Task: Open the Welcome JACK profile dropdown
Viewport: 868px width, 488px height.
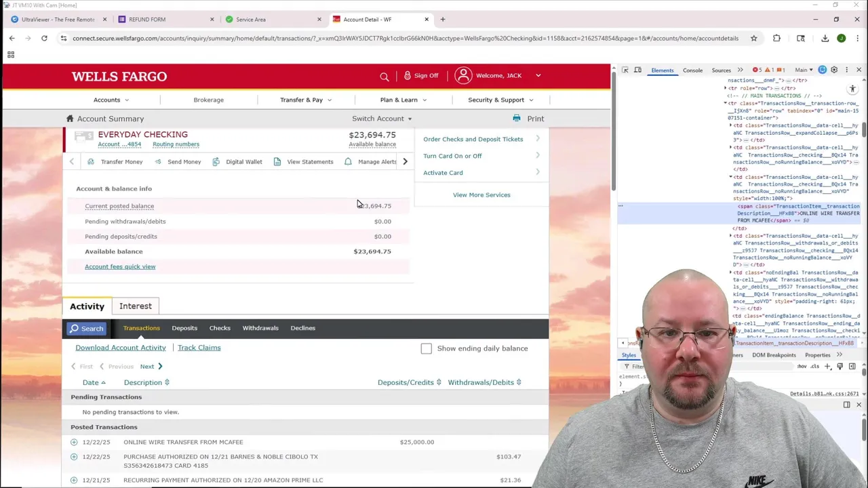Action: [498, 75]
